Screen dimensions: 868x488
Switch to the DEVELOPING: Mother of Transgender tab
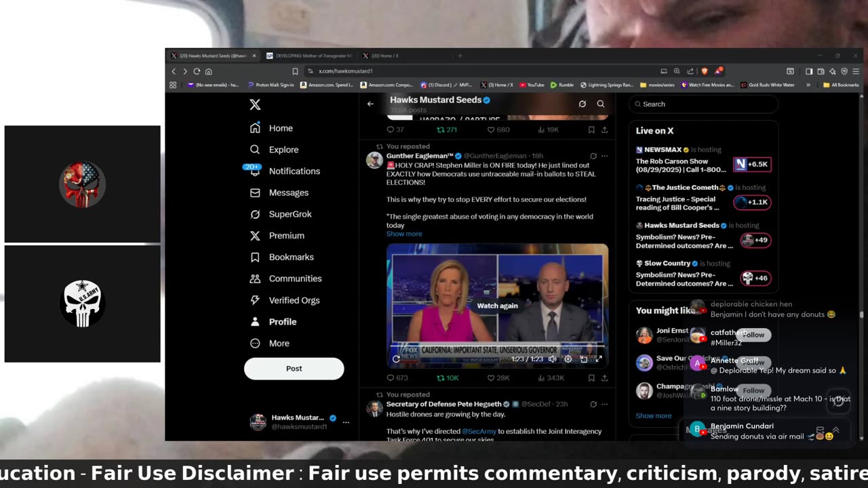click(309, 56)
